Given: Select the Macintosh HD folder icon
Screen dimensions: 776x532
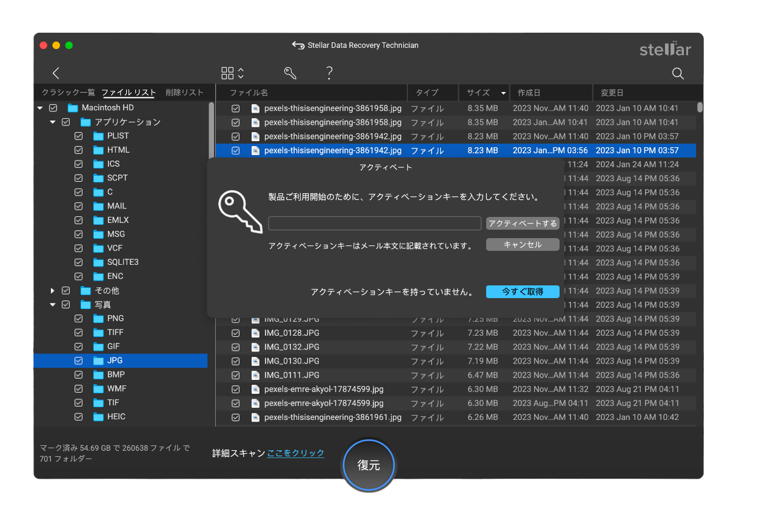Looking at the screenshot, I should point(73,108).
